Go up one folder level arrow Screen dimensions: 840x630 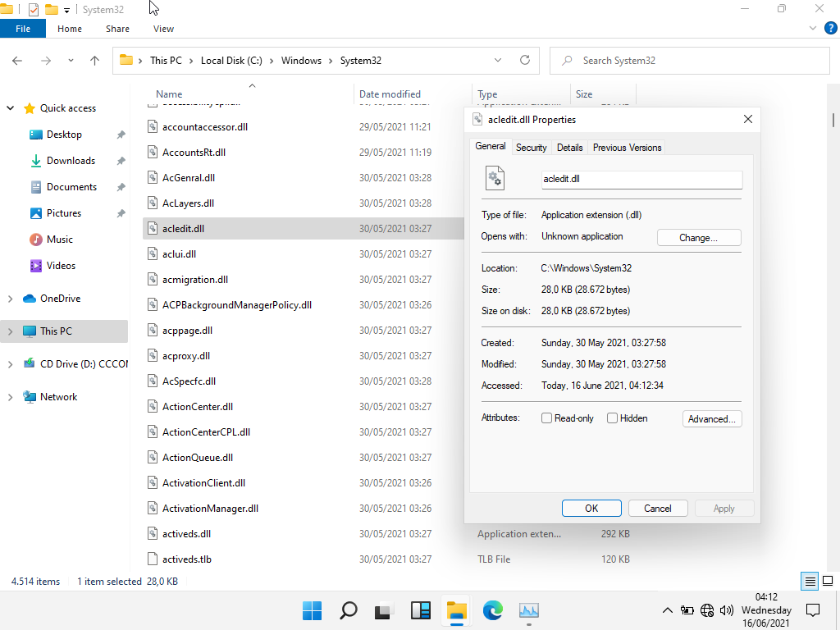(x=95, y=61)
